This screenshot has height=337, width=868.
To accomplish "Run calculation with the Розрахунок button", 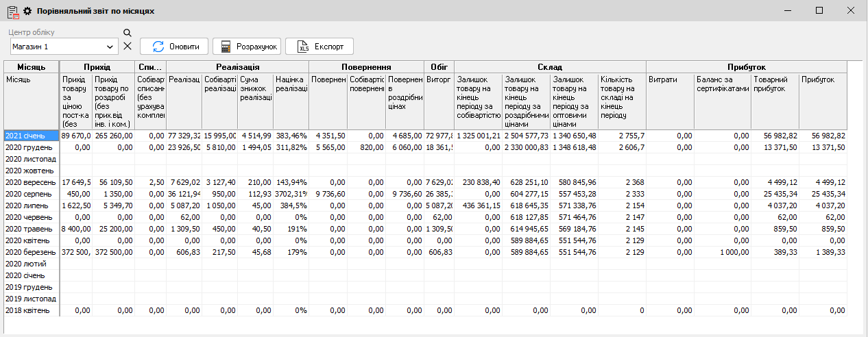I will pos(247,47).
